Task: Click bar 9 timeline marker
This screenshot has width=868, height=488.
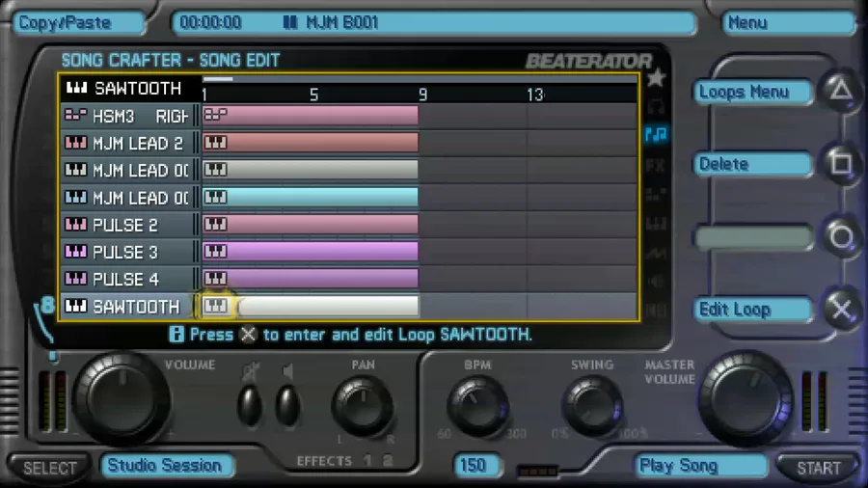Action: tap(423, 95)
